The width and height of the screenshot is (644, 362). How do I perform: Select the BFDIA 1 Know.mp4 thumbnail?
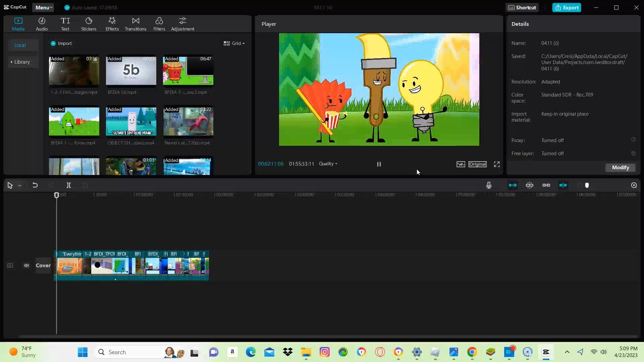(74, 121)
